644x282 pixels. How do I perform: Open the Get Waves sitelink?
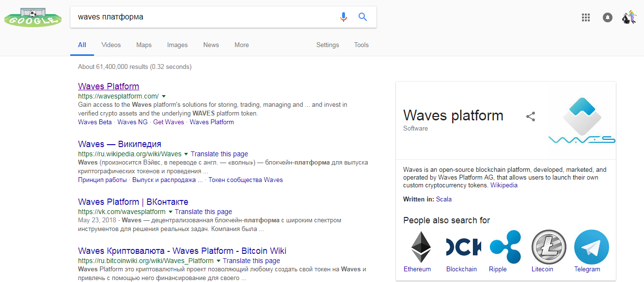(169, 122)
